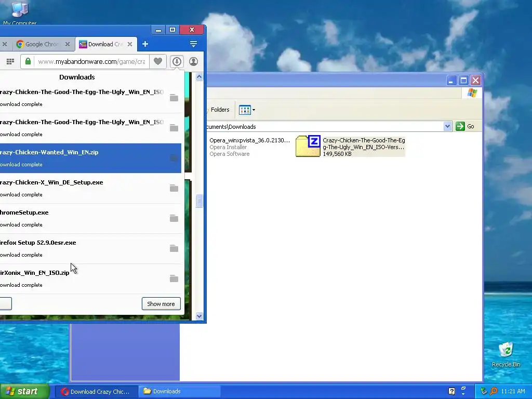Select ChromeSetup.exe download entry
Image resolution: width=532 pixels, height=399 pixels.
tap(90, 218)
